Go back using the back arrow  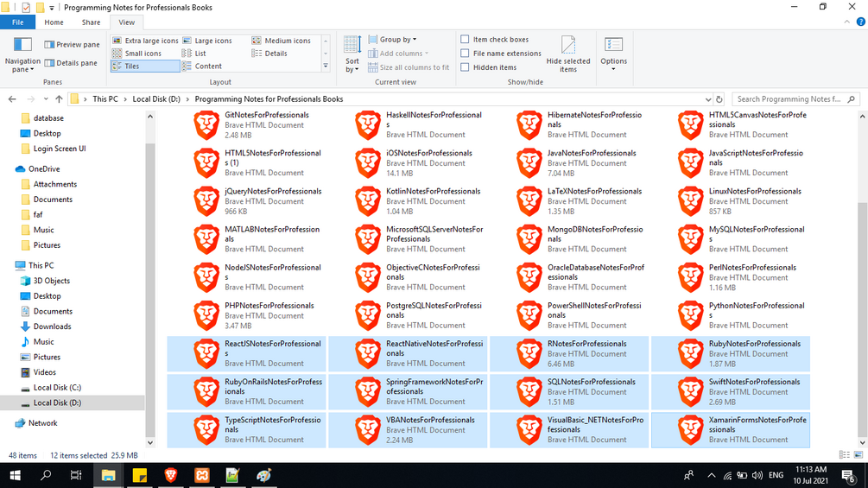12,99
